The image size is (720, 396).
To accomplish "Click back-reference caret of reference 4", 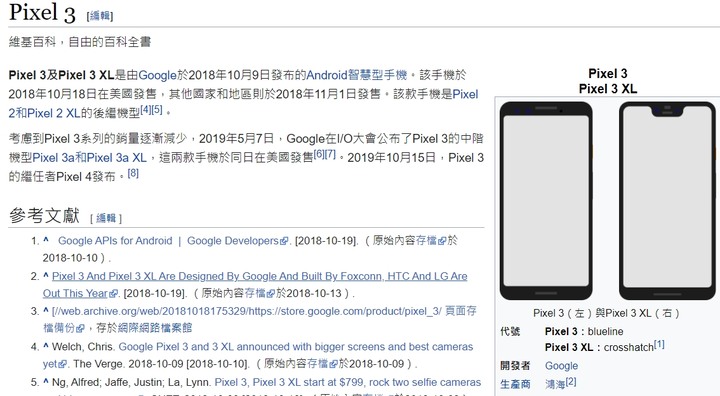I will click(x=46, y=345).
